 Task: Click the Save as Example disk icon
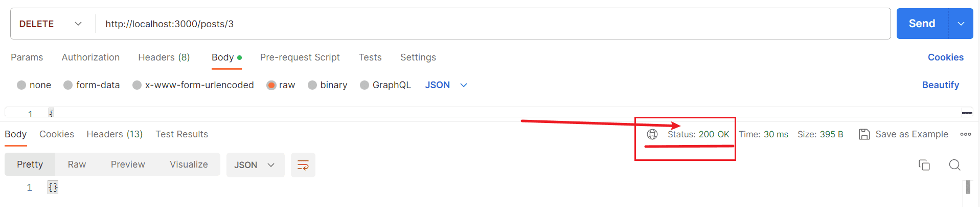point(864,134)
